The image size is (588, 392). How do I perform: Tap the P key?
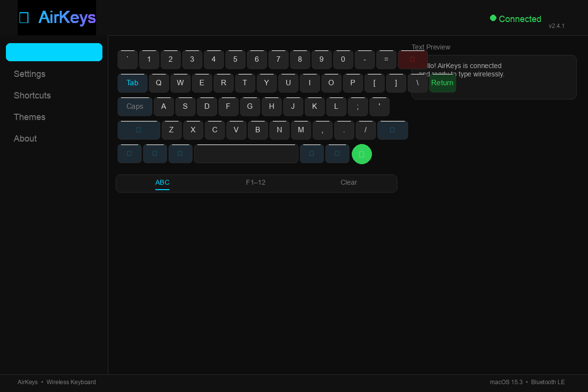353,83
